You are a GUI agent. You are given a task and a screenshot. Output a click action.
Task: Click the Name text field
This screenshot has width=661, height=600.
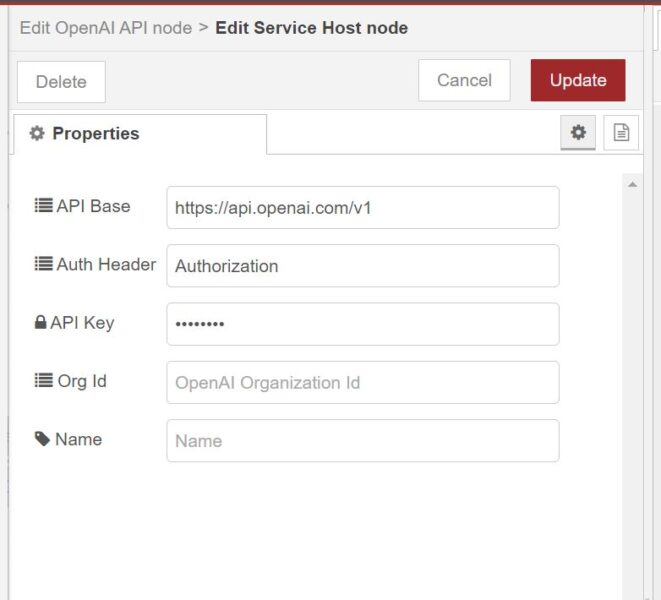(362, 440)
